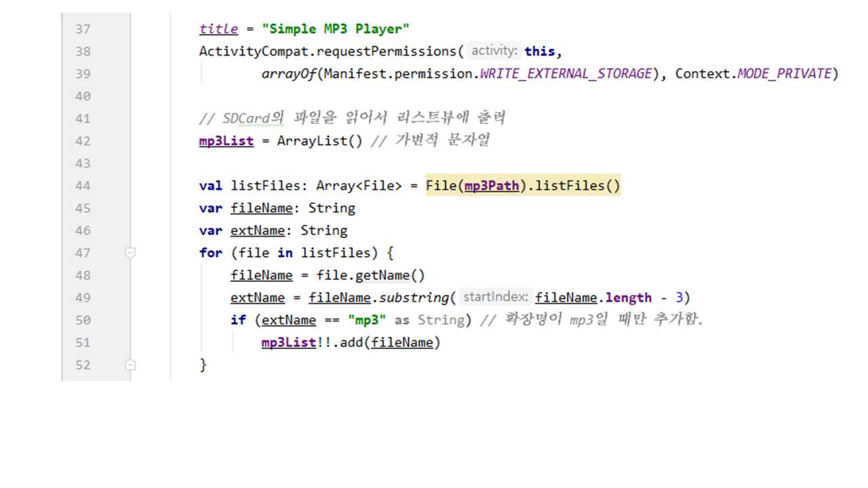Click the mp3Path variable inside File()
Screen dimensions: 868x488
[491, 186]
